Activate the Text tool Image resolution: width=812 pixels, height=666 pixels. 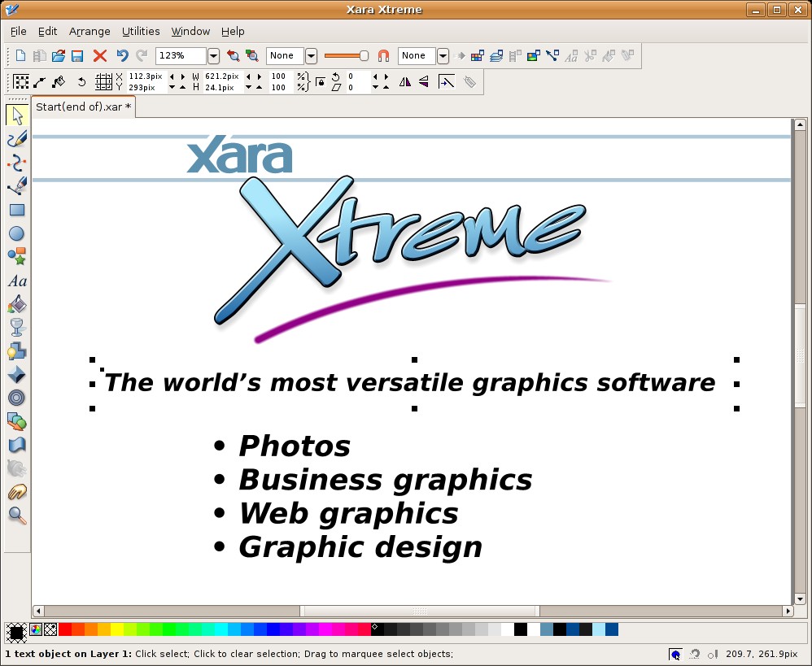(x=17, y=281)
